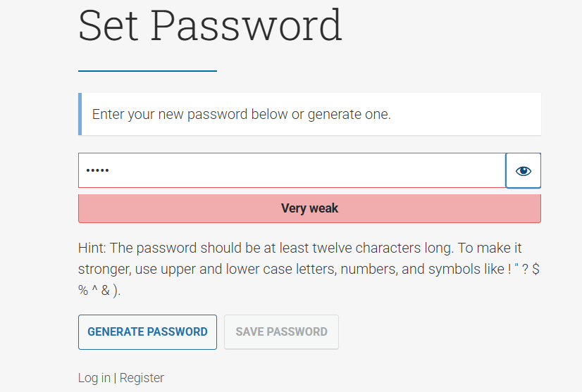Click the 'Very weak' label text
Viewport: 582px width, 392px height.
[x=309, y=208]
